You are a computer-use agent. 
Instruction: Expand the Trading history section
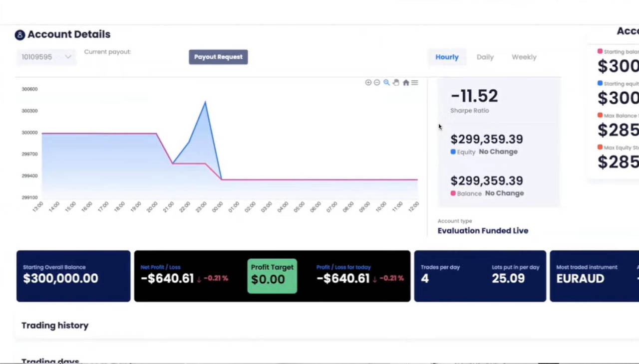coord(55,326)
